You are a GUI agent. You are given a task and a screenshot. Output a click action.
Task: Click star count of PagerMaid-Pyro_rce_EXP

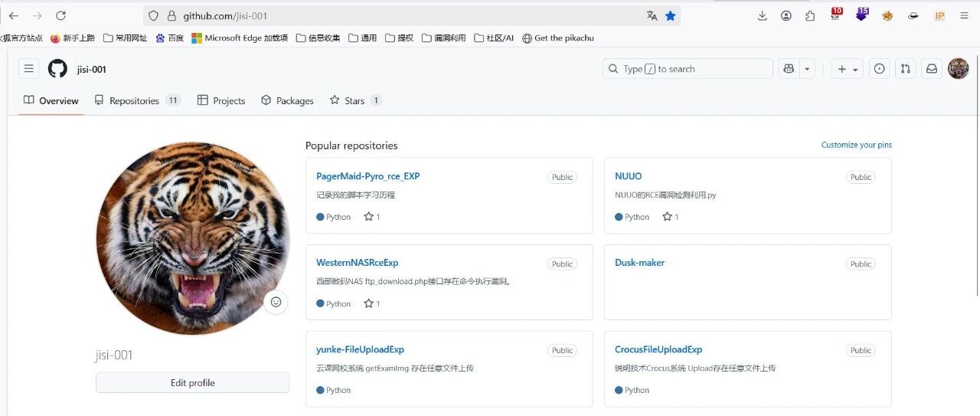tap(372, 217)
